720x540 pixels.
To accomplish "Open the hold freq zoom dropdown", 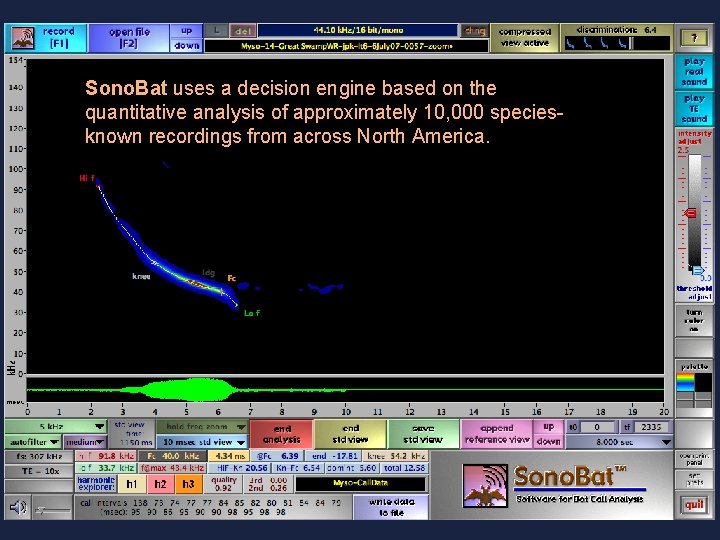I will 202,427.
